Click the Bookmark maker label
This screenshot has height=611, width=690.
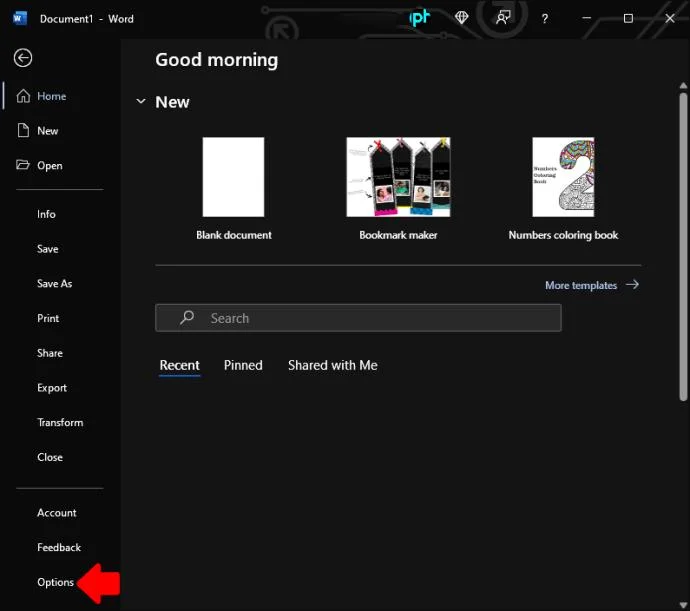pos(398,235)
